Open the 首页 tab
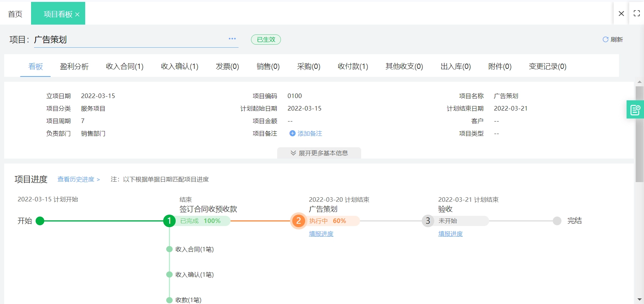This screenshot has width=644, height=304. pyautogui.click(x=15, y=14)
